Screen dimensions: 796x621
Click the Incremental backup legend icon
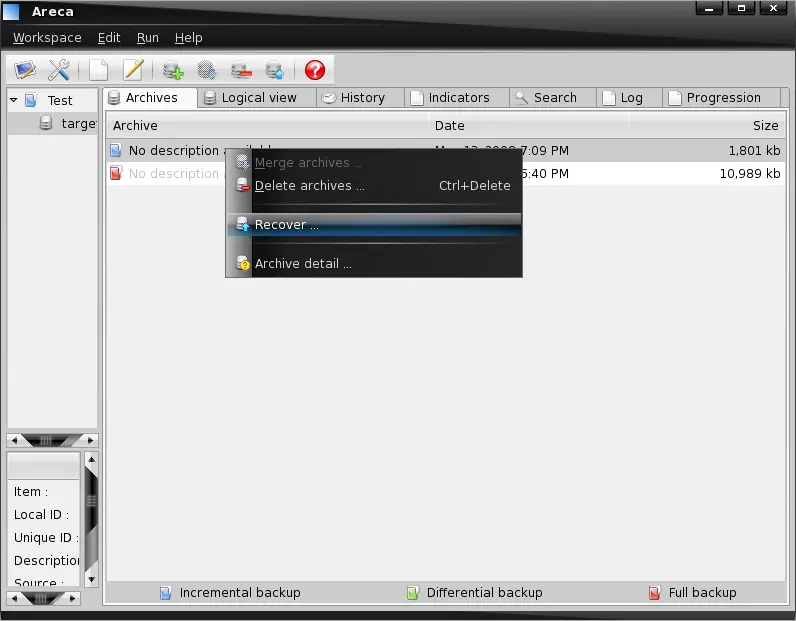[165, 593]
